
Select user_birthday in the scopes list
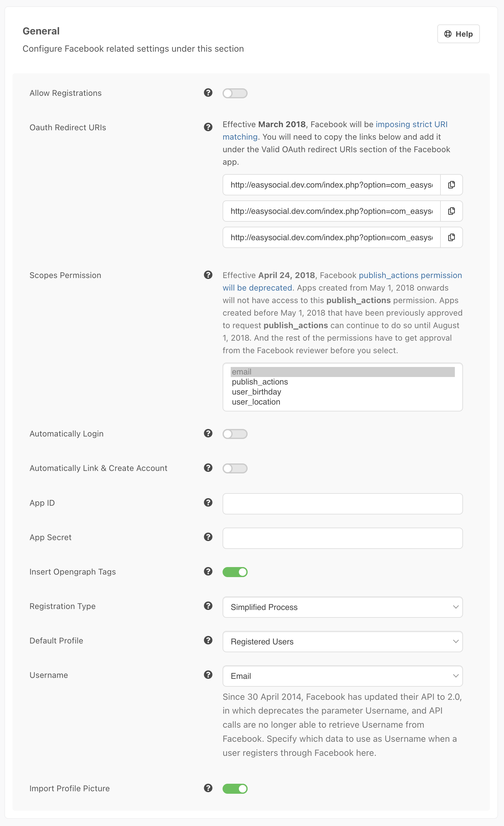[x=342, y=392]
